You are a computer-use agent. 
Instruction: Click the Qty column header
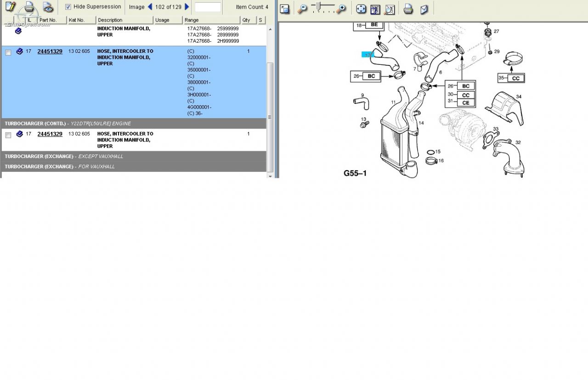(x=249, y=20)
